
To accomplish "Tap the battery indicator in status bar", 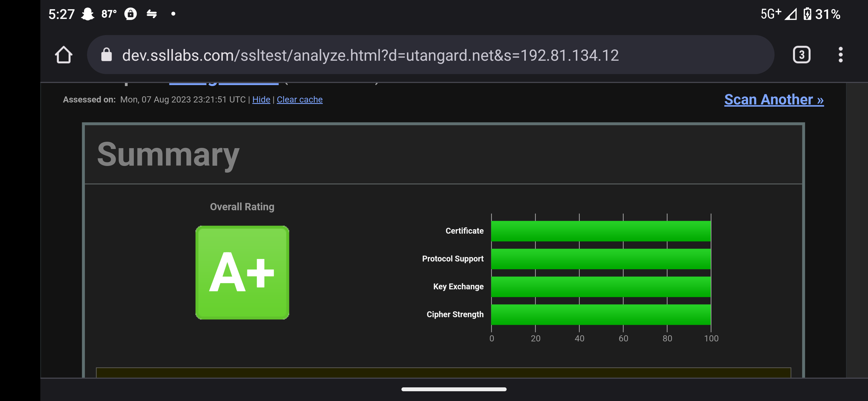I will (x=807, y=14).
